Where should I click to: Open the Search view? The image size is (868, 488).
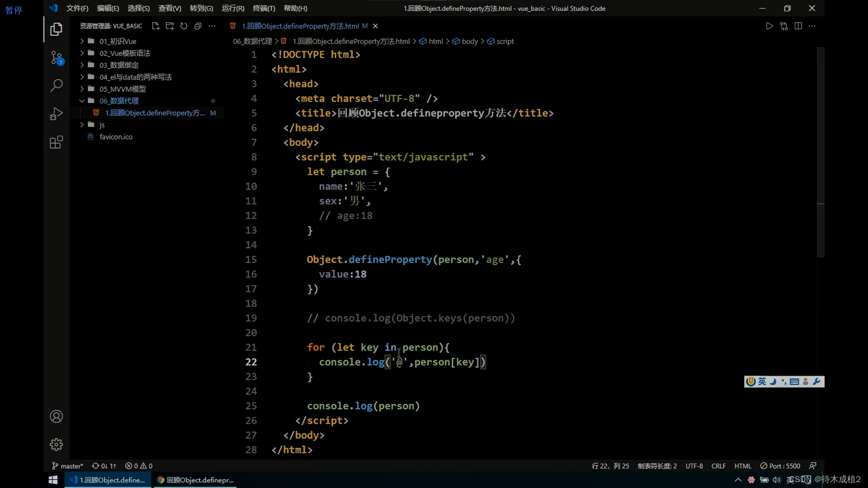(56, 85)
